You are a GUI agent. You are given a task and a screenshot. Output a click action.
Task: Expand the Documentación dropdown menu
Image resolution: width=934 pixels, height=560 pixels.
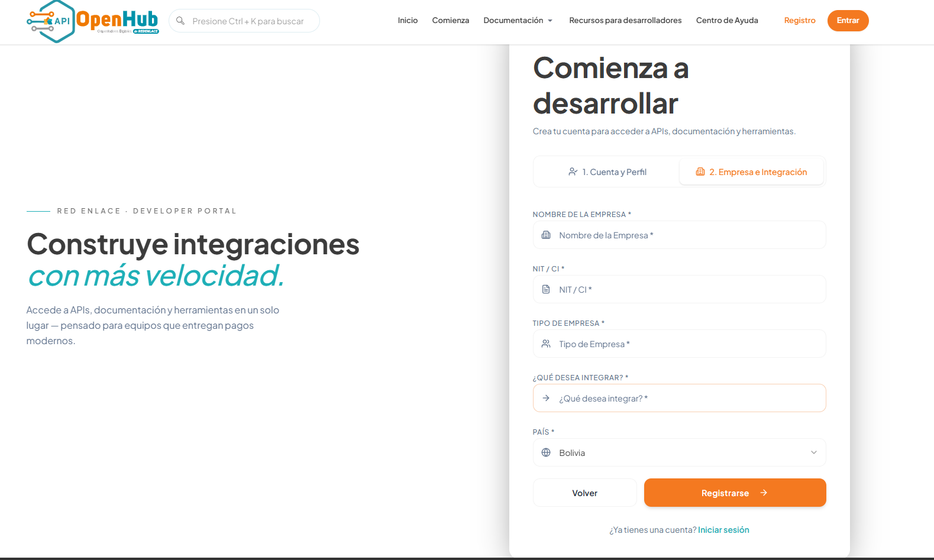tap(518, 21)
